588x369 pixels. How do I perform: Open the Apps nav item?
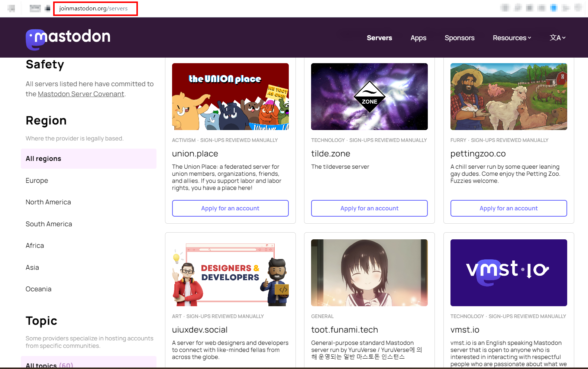click(418, 38)
